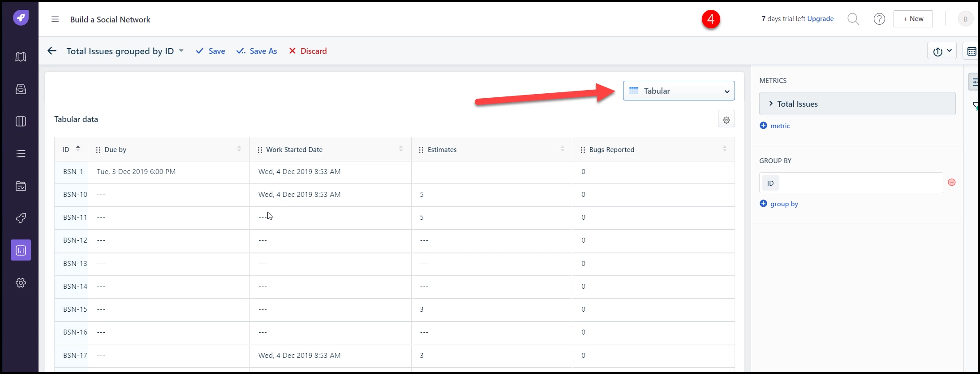This screenshot has width=980, height=374.
Task: Click the Upgrade trial link
Action: [820, 19]
